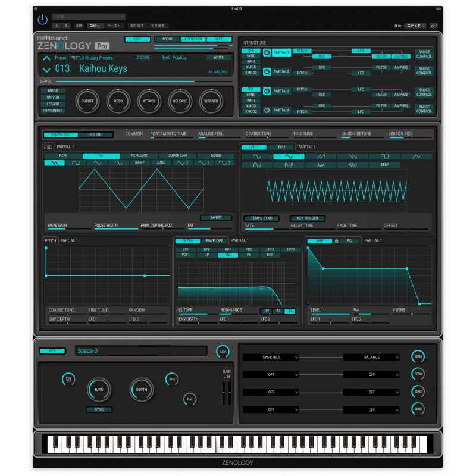Screen dimensions: 476x476
Task: Click the power icon between AMP and EQ
Action: 336,241
